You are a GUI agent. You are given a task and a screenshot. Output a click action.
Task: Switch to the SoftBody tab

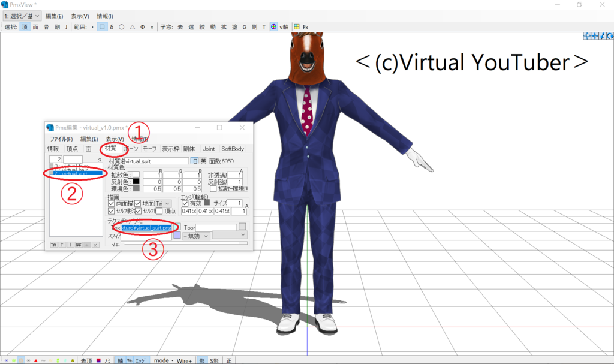click(233, 149)
